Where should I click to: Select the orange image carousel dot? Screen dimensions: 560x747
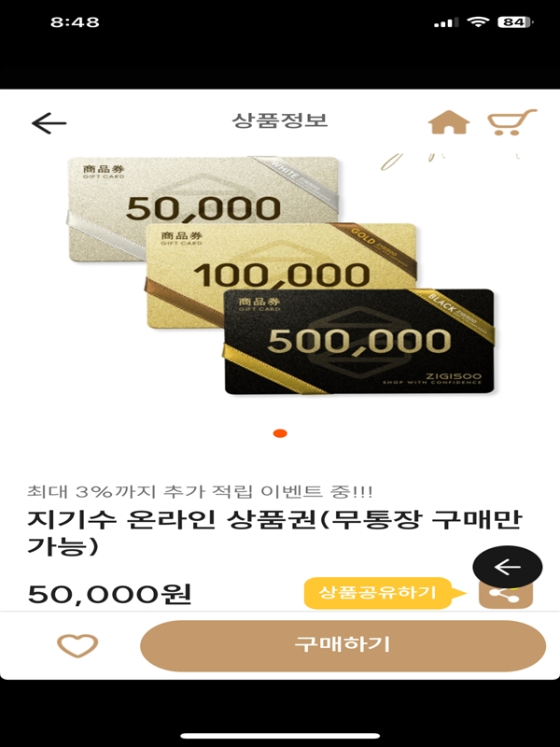[280, 433]
